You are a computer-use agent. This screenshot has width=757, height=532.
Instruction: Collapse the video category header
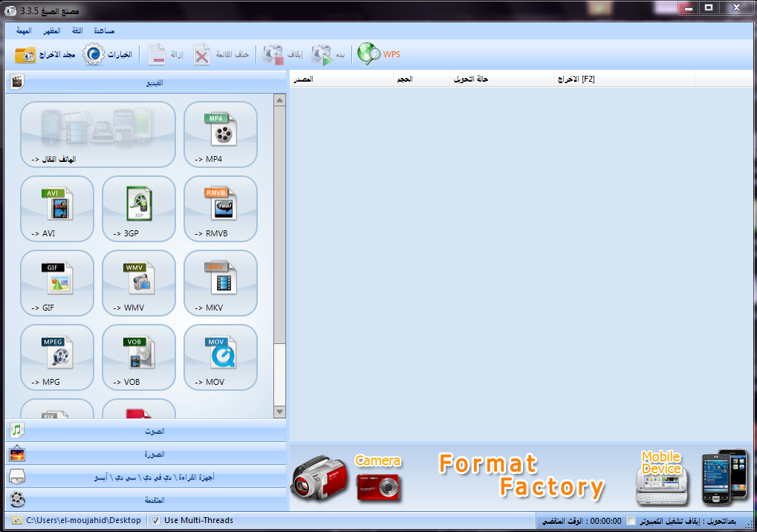(x=146, y=82)
